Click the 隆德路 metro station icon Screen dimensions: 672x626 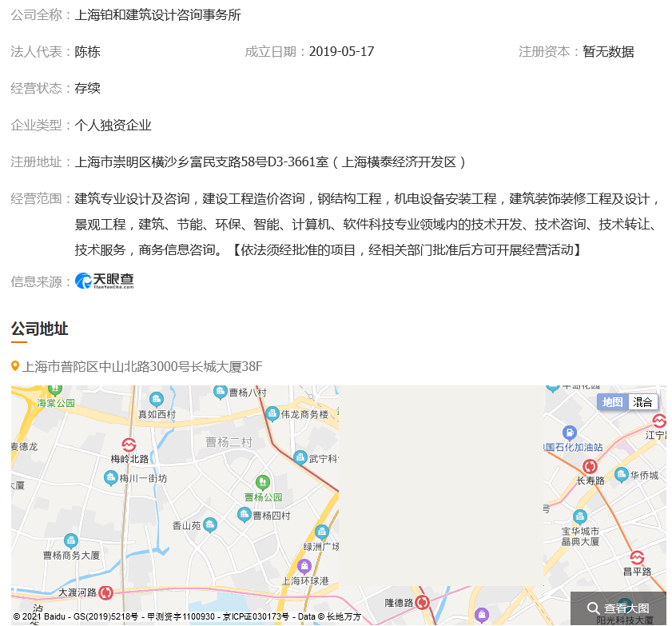click(422, 603)
